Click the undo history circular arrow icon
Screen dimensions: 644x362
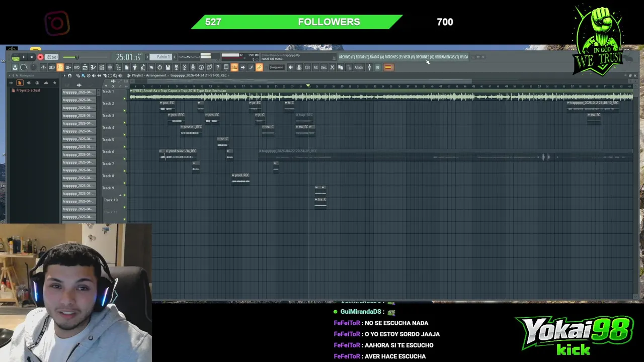coord(159,67)
